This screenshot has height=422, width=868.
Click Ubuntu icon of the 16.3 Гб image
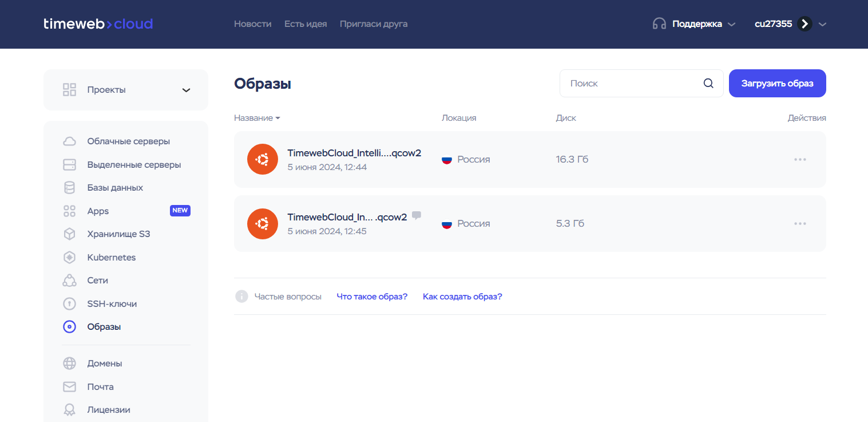263,159
